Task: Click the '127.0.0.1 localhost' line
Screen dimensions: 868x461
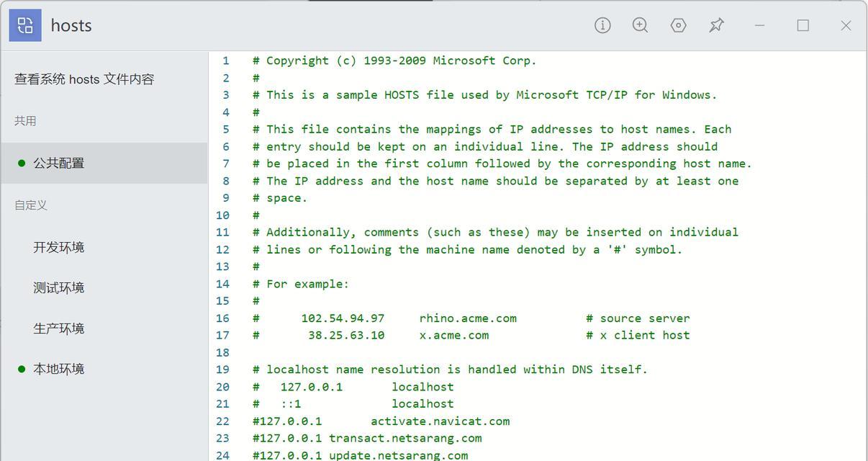Action: pos(353,387)
